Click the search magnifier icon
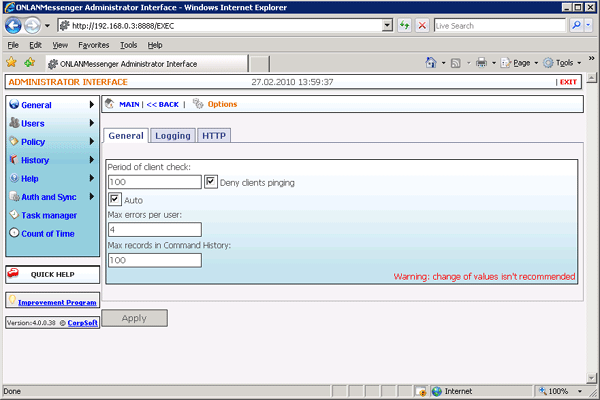This screenshot has height=400, width=600. tap(576, 26)
